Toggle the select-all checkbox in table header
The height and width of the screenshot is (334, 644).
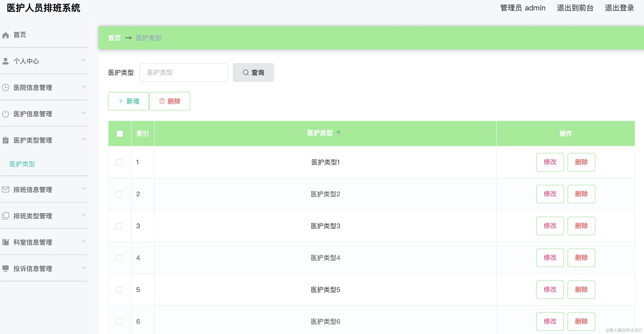coord(120,134)
